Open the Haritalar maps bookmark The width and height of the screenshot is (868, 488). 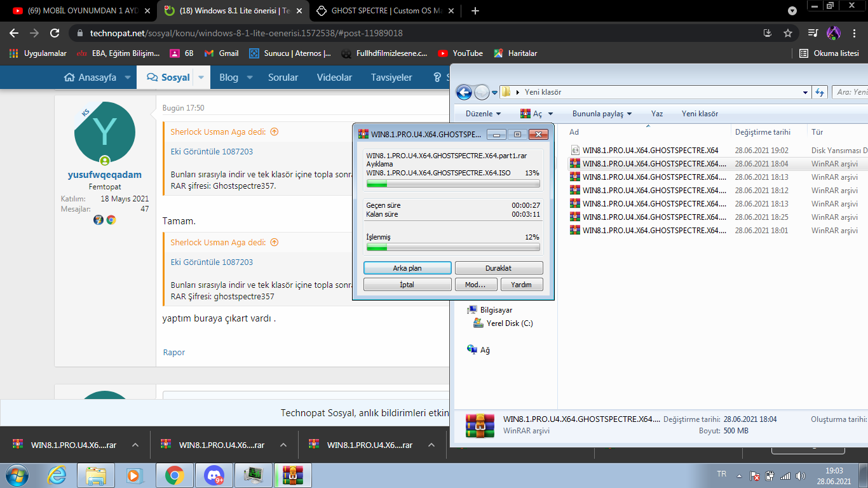[x=515, y=53]
